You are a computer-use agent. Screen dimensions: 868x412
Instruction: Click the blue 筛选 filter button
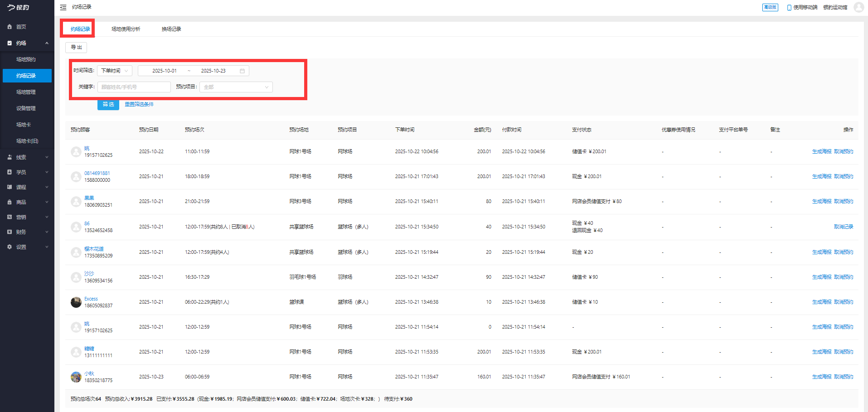[x=108, y=104]
